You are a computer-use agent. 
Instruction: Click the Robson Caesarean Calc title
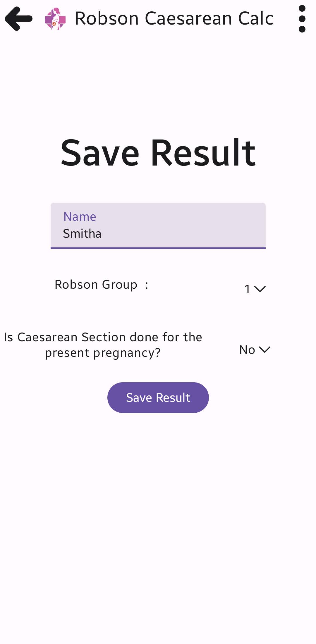coord(174,18)
